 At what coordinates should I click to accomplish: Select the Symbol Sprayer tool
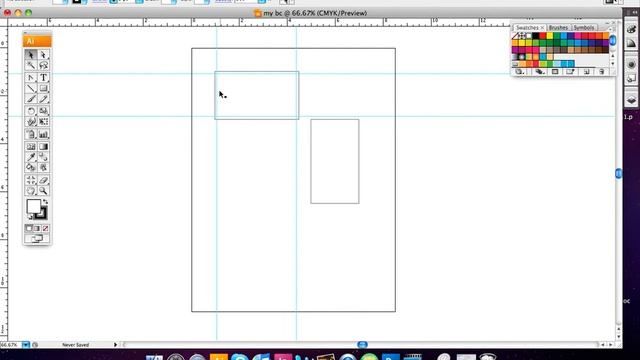(31, 134)
